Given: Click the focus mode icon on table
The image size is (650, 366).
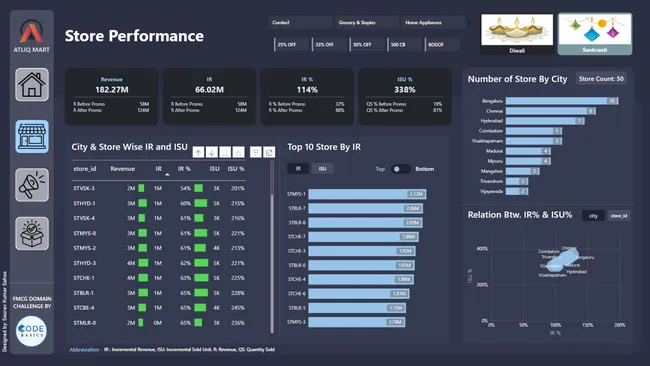Looking at the screenshot, I should (269, 153).
